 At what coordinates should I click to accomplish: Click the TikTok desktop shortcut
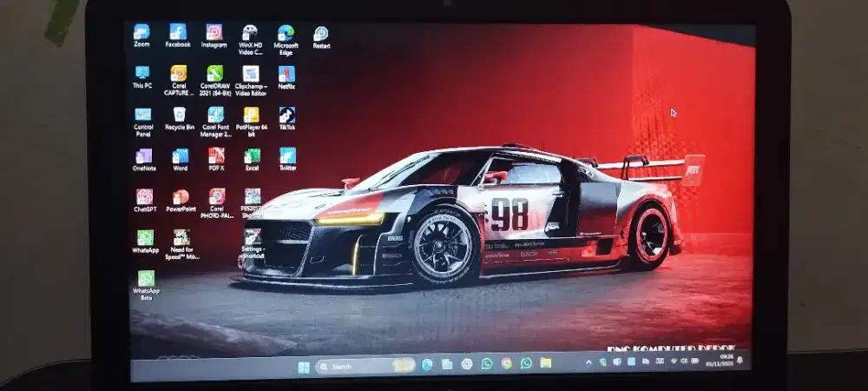click(287, 116)
